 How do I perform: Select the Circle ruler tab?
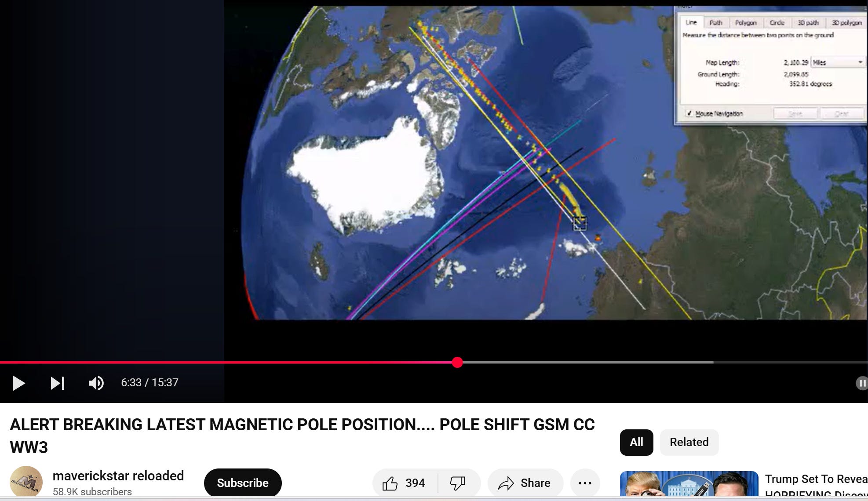(777, 22)
